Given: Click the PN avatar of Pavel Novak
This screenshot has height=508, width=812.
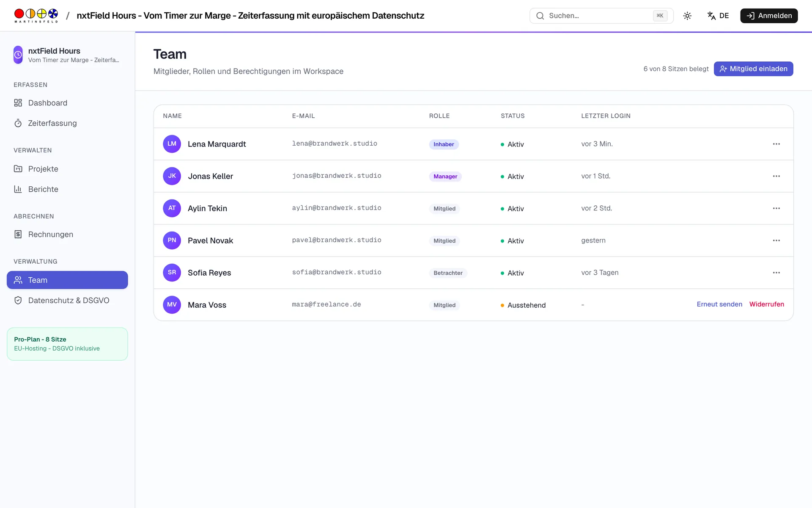Looking at the screenshot, I should click(x=172, y=240).
